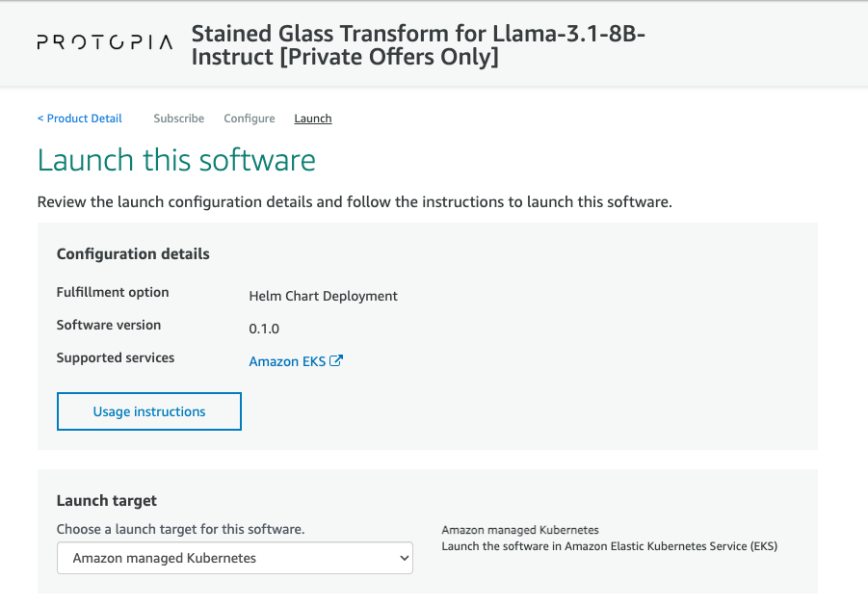The image size is (868, 607).
Task: Click the chevron on the Kubernetes selector
Action: point(404,558)
